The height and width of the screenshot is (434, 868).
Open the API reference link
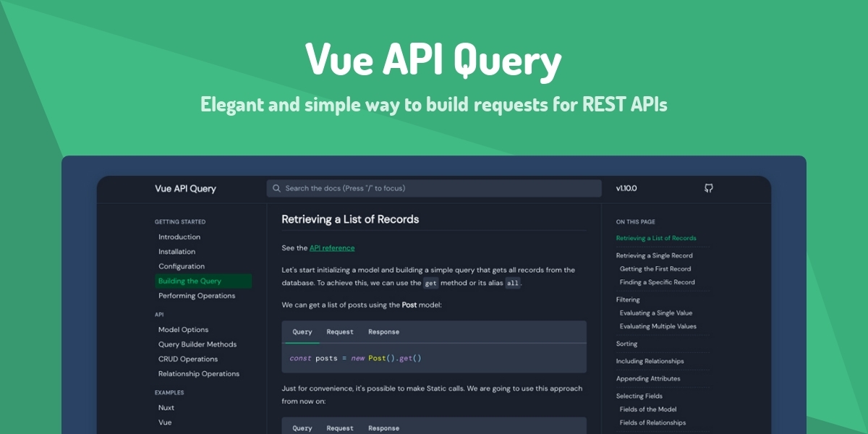pos(332,248)
